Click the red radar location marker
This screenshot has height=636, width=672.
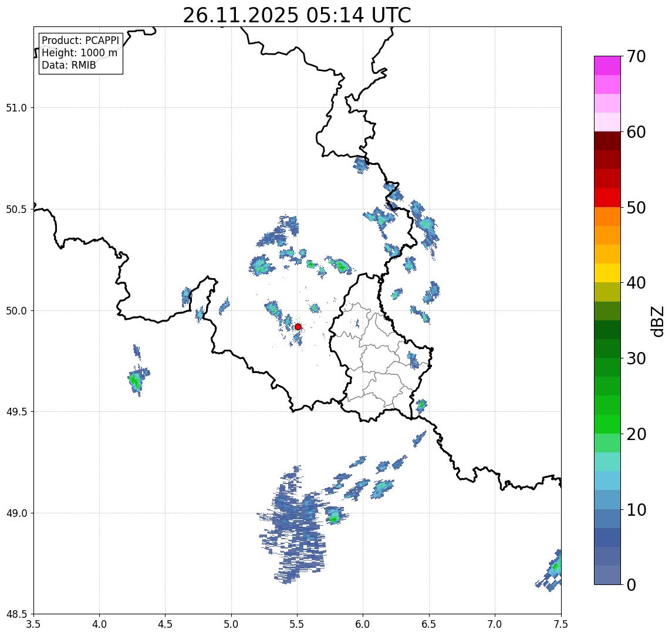pyautogui.click(x=298, y=327)
